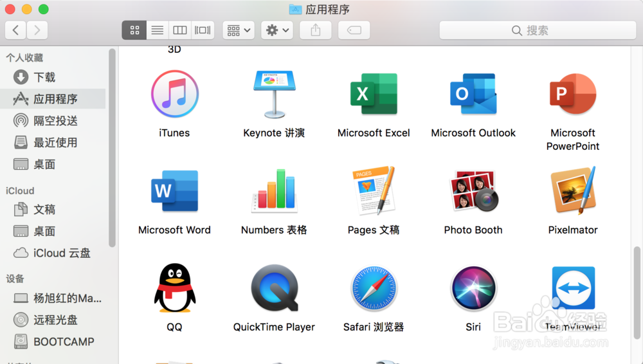The height and width of the screenshot is (364, 643).
Task: Open the Numbers 表格 app icon
Action: tap(274, 191)
